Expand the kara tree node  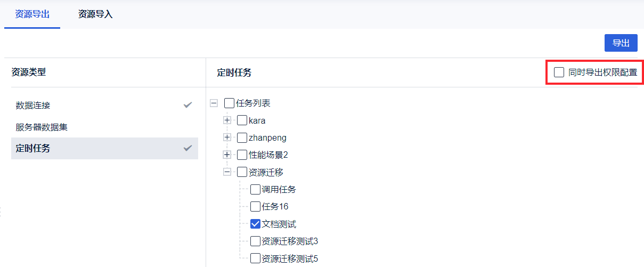(227, 120)
